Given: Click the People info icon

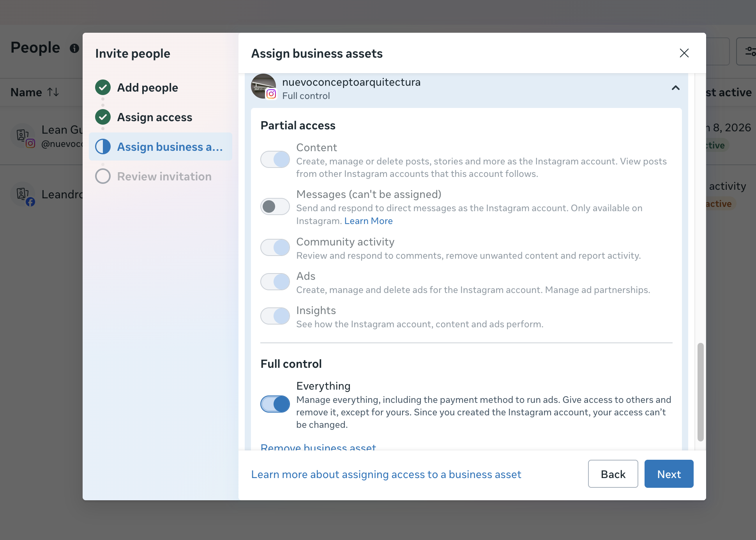Looking at the screenshot, I should pos(74,48).
